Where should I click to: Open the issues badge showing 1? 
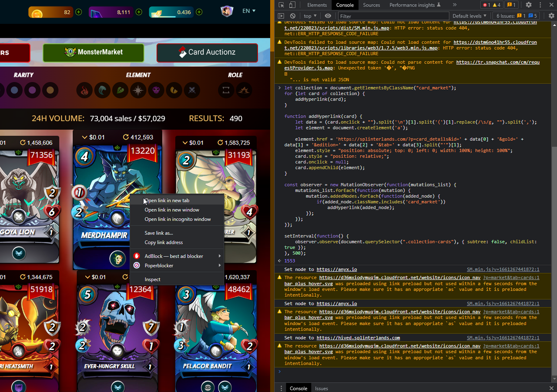(x=512, y=5)
